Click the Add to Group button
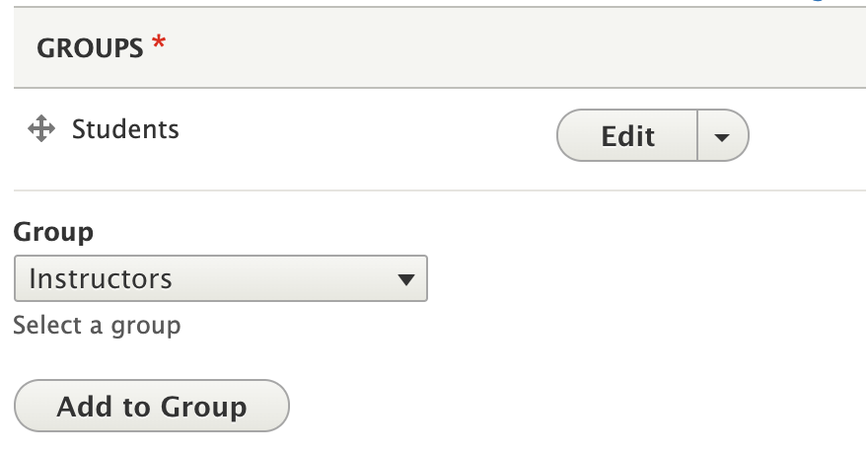This screenshot has height=454, width=868. [x=152, y=406]
